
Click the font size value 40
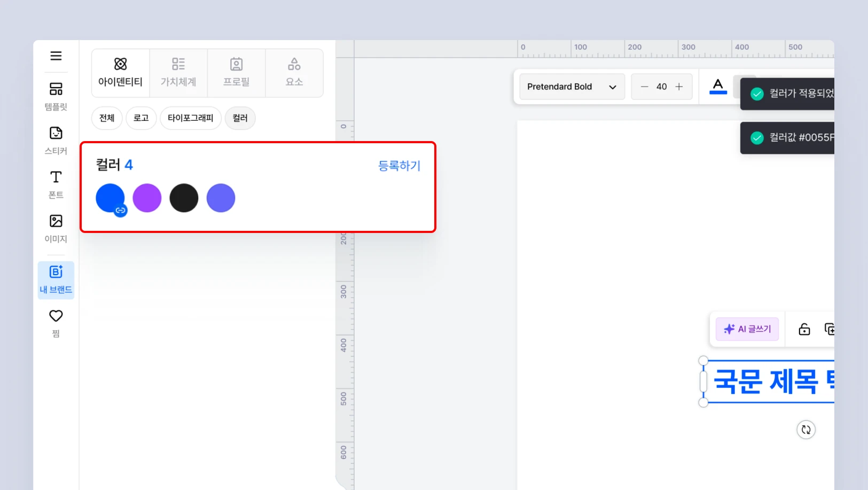click(661, 87)
